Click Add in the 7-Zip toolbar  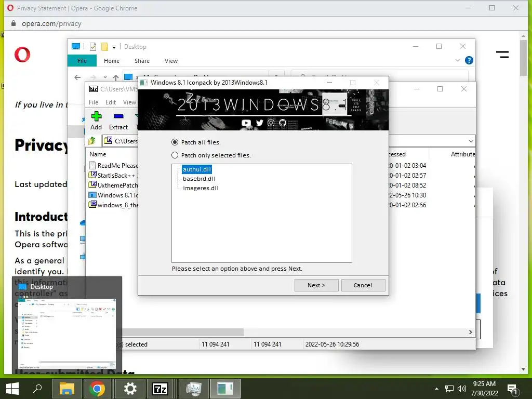click(x=96, y=121)
